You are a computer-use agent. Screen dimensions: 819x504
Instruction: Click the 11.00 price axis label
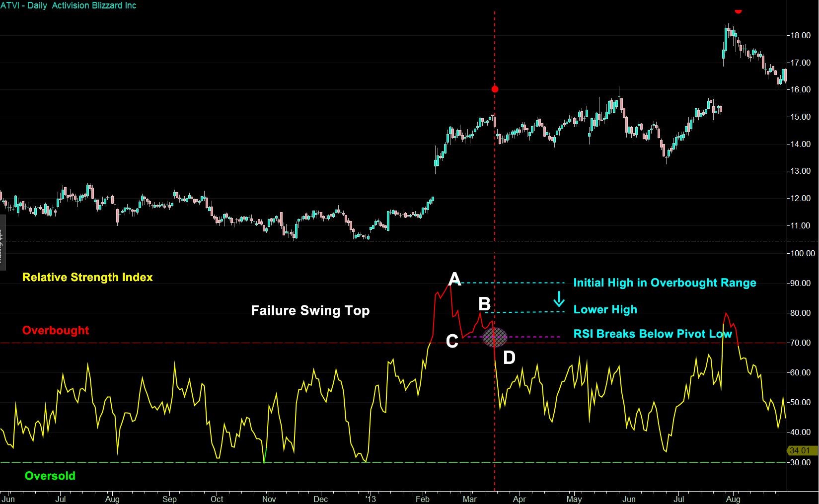[801, 226]
